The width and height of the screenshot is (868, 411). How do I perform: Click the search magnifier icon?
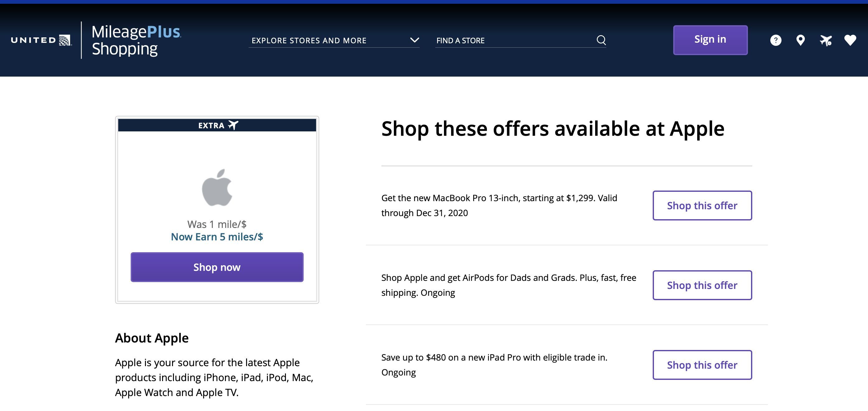pos(601,40)
